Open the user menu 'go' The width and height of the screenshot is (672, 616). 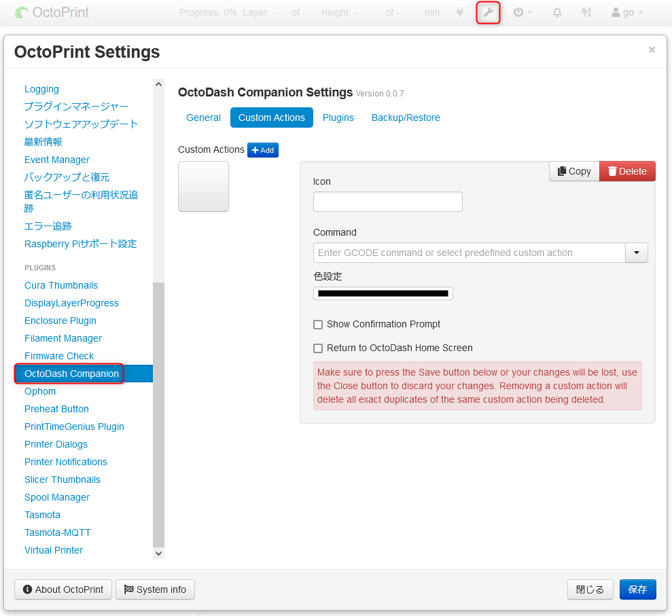627,12
